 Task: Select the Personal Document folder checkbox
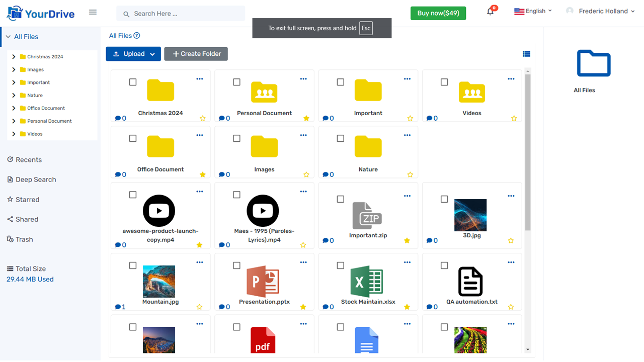point(236,82)
